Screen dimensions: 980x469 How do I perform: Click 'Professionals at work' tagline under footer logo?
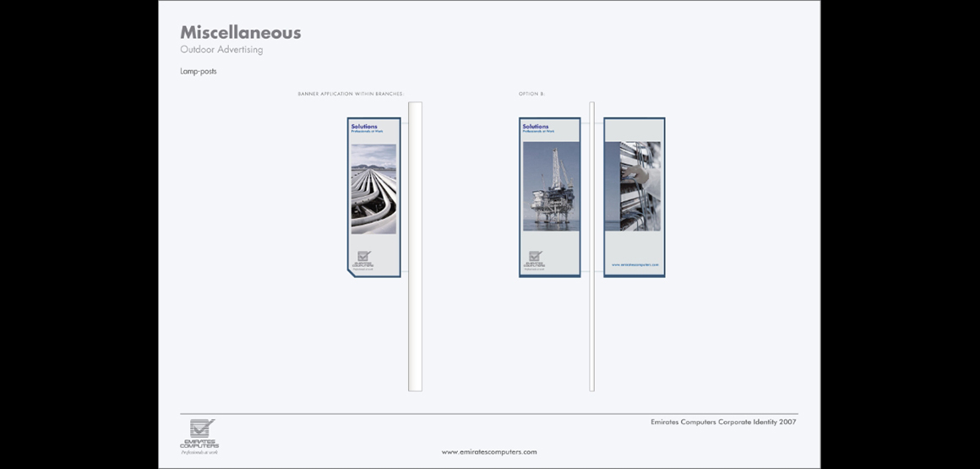[x=199, y=453]
